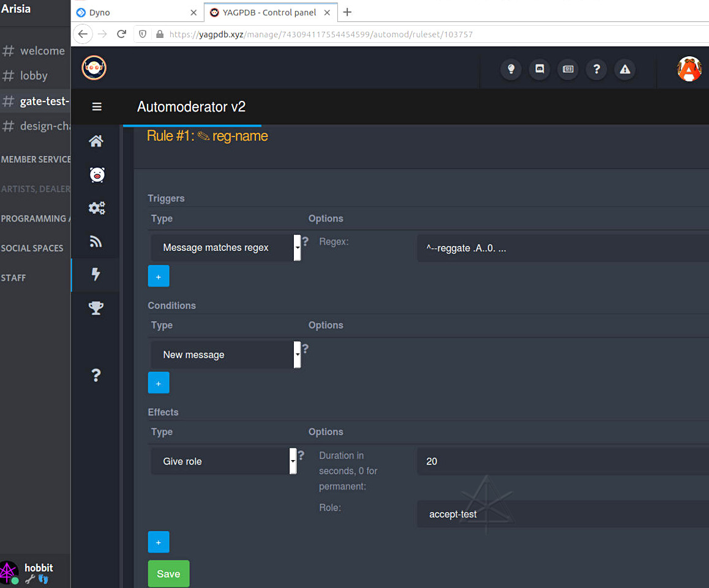Click the pencil icon beside reg-name
Viewport: 709px width, 588px height.
(203, 136)
